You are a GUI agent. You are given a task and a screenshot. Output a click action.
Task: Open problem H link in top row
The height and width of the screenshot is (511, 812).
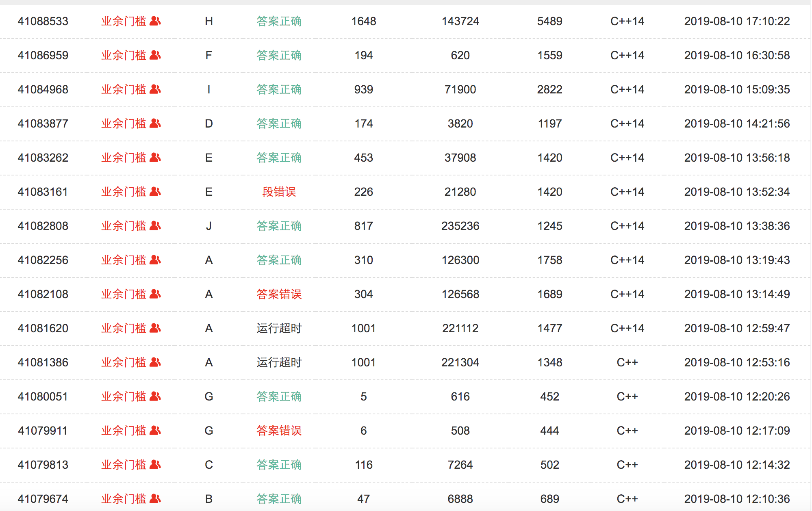[x=208, y=21]
